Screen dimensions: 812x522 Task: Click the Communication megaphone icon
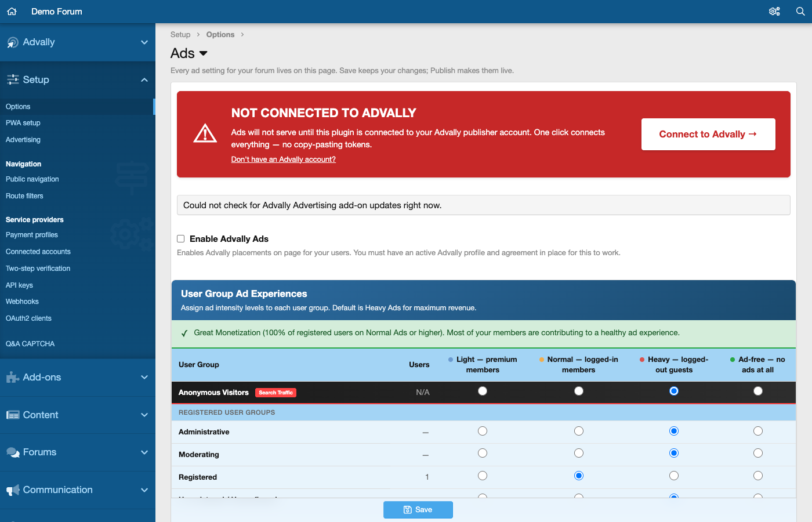point(13,490)
